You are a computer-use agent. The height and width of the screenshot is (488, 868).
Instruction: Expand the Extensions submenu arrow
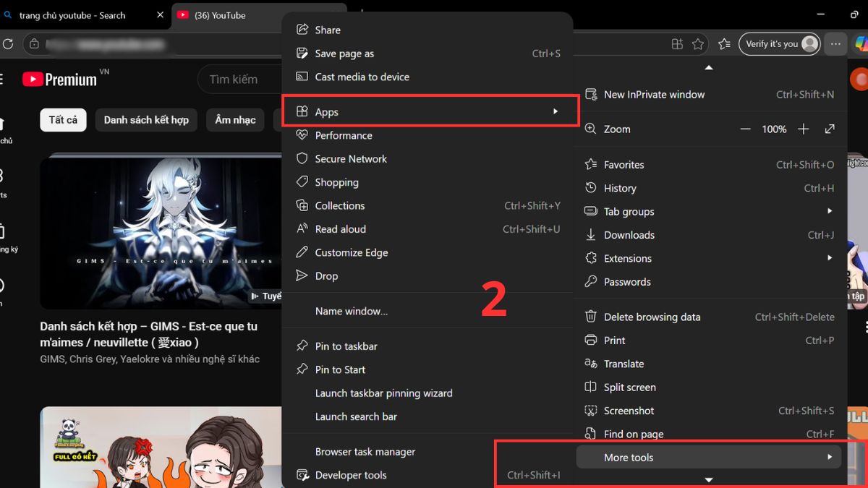pos(830,258)
